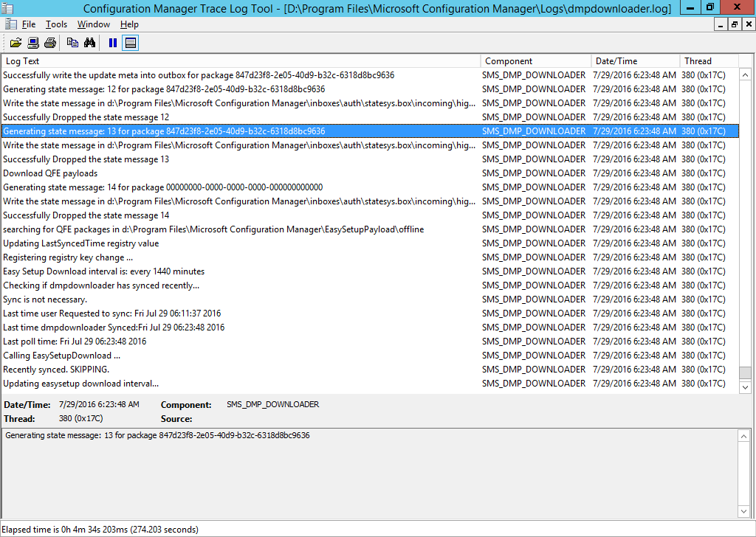The width and height of the screenshot is (756, 537).
Task: Select row 'Successfully Dropped the state message 12'
Action: [370, 117]
